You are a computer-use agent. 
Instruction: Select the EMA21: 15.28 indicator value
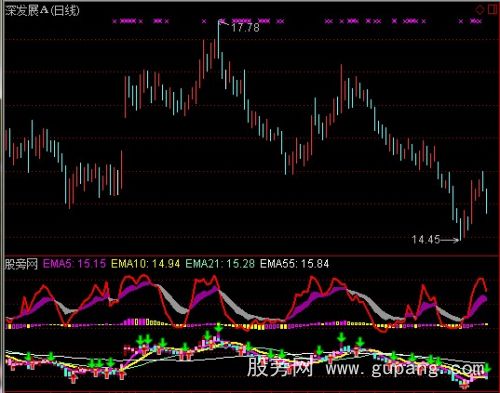point(220,264)
